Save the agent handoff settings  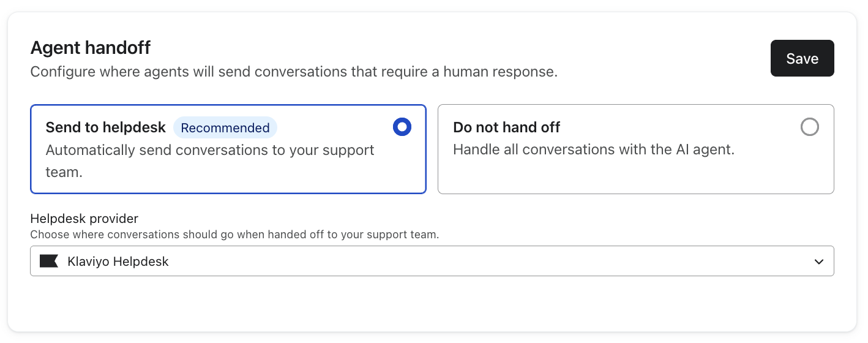pos(802,58)
